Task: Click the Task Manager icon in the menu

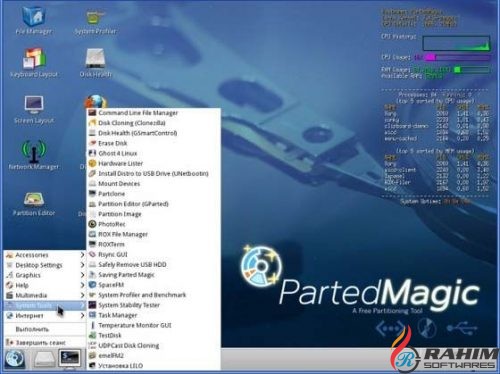Action: [x=92, y=315]
